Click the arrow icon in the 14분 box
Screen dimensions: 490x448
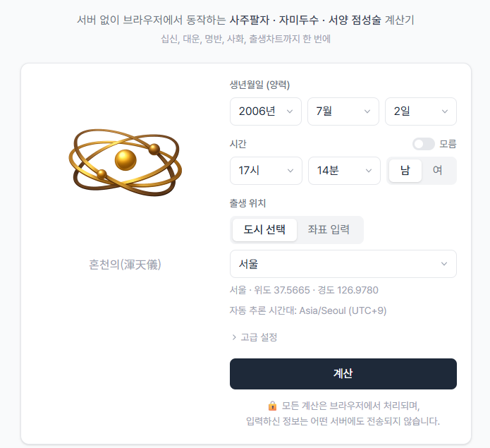pyautogui.click(x=369, y=171)
